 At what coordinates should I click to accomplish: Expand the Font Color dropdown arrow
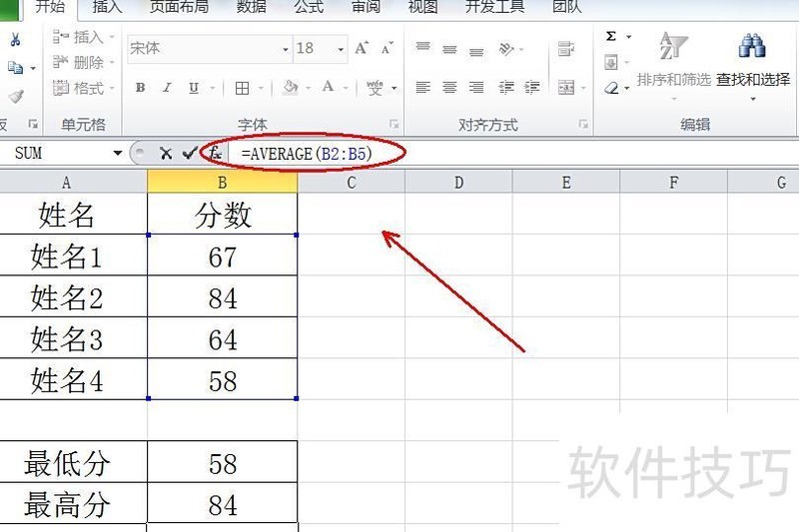coord(346,89)
